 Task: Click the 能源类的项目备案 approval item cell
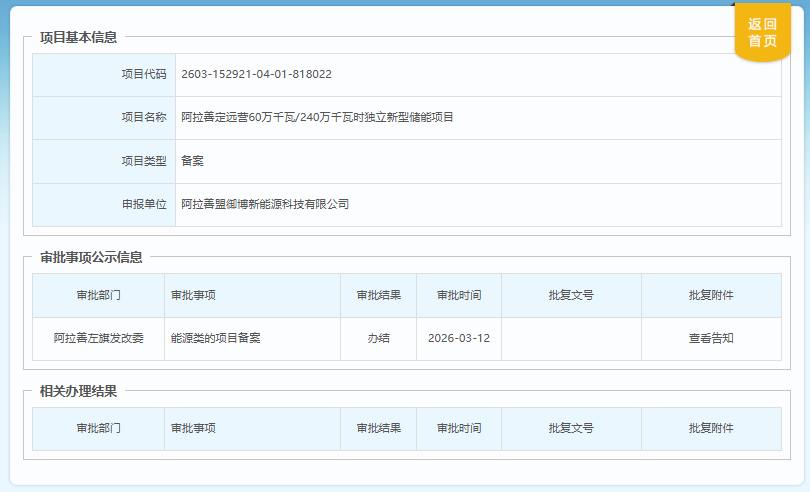tap(215, 338)
